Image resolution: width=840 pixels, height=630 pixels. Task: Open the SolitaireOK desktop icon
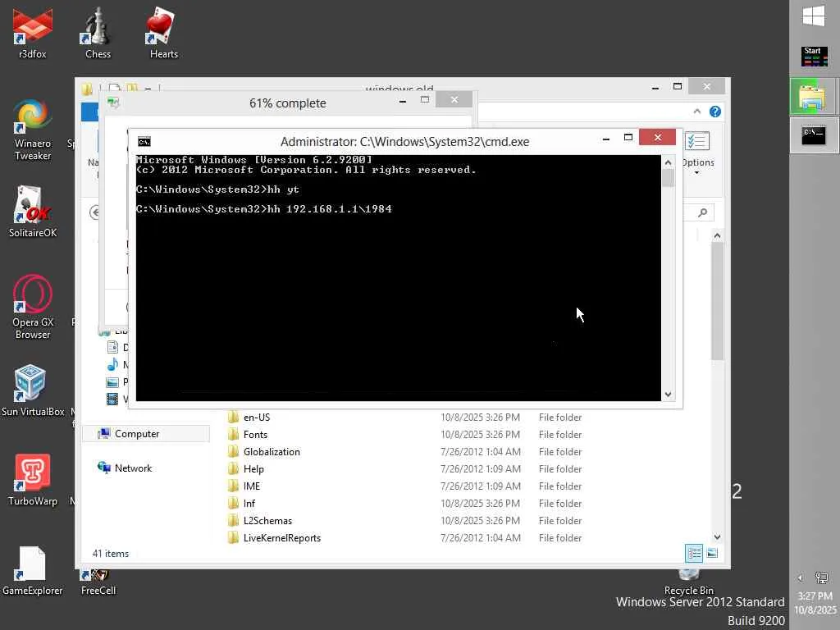coord(32,211)
